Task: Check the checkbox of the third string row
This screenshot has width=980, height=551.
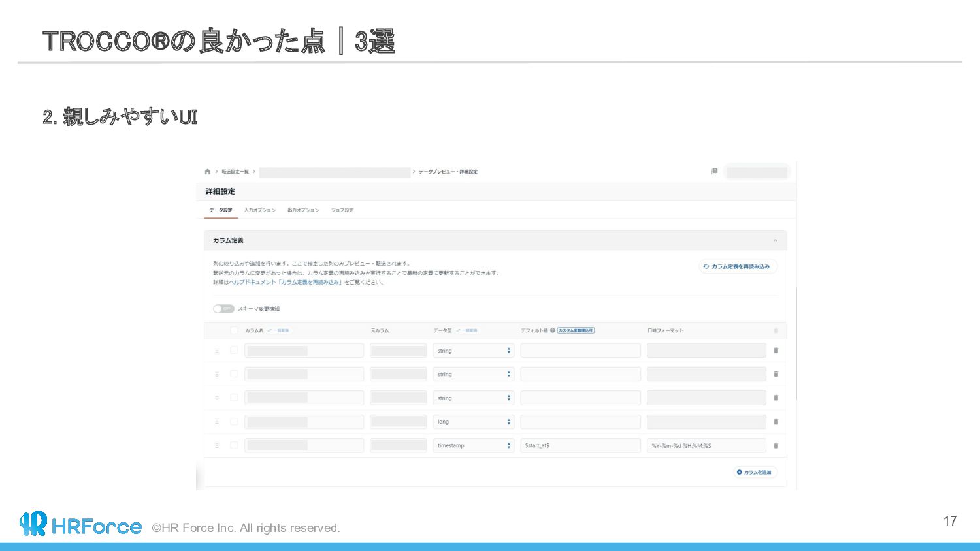Action: click(x=234, y=398)
